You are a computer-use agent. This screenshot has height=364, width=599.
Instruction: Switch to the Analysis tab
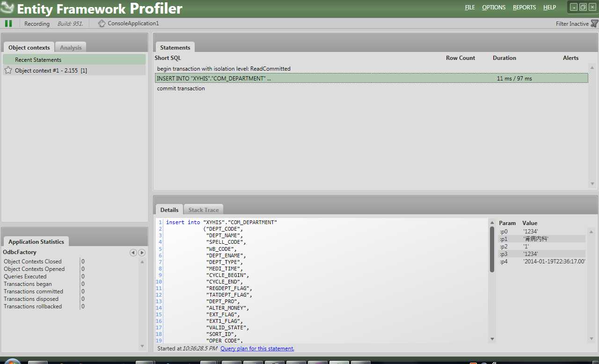pyautogui.click(x=71, y=47)
